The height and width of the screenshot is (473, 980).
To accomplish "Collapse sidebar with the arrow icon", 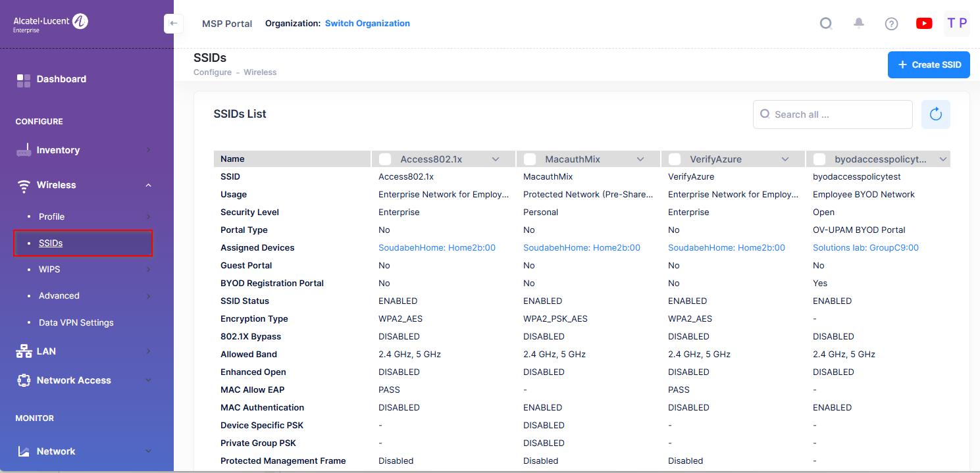I will tap(173, 24).
